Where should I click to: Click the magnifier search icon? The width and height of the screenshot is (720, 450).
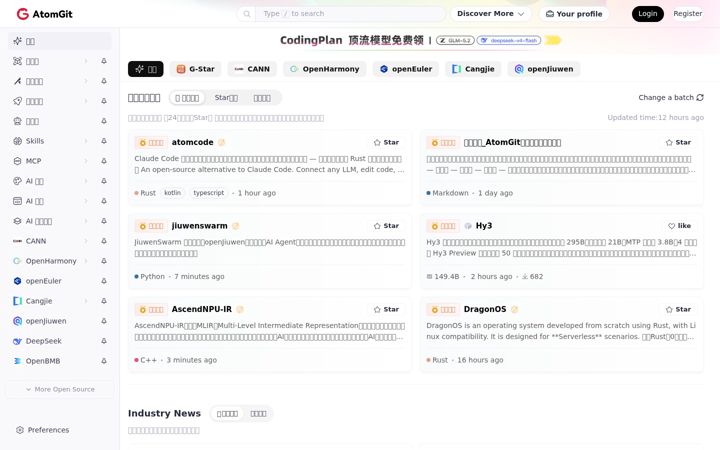[247, 14]
